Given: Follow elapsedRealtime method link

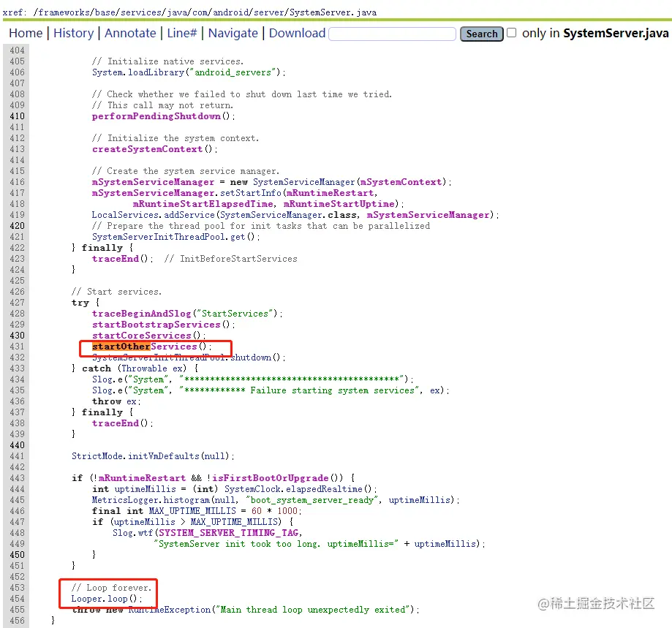Looking at the screenshot, I should [x=324, y=489].
